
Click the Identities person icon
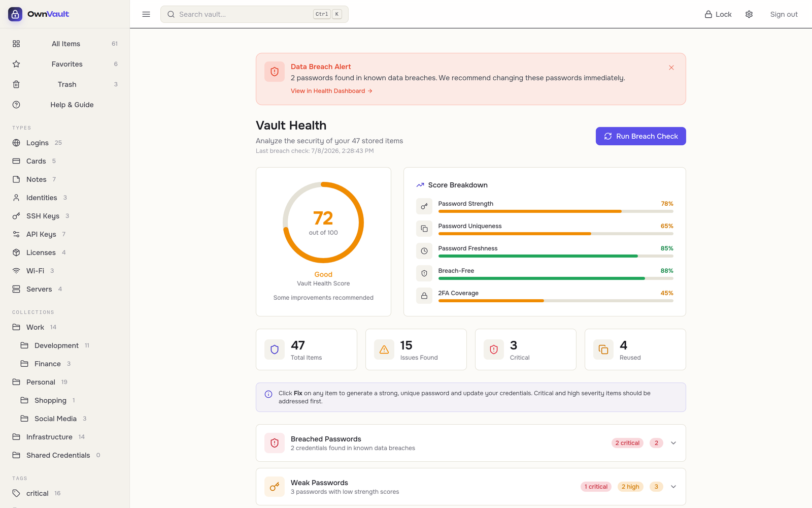coord(16,198)
